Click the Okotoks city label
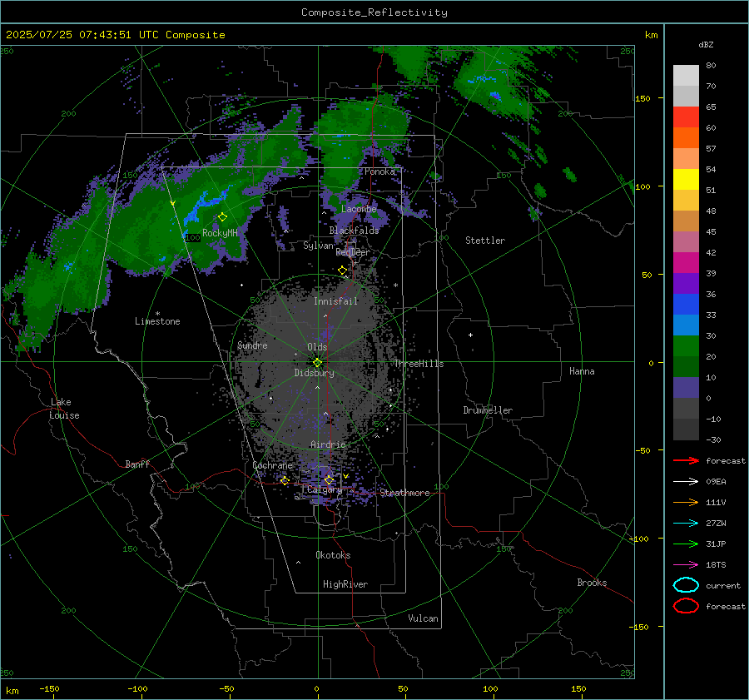 pyautogui.click(x=333, y=555)
